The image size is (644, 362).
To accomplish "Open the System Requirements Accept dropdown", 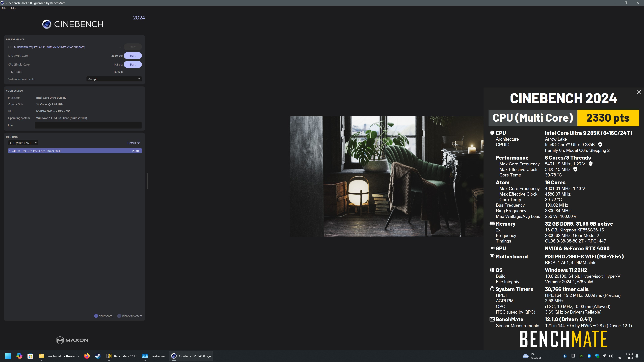I will pos(114,79).
